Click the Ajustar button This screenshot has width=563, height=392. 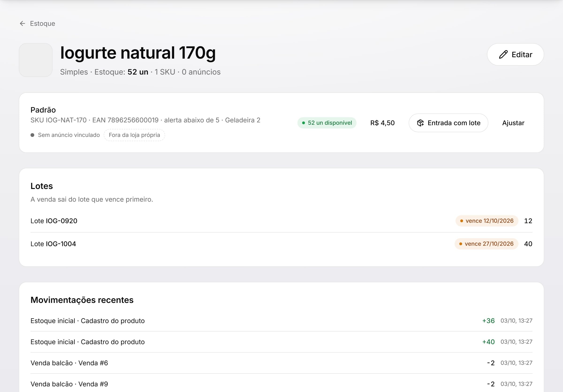click(x=513, y=123)
